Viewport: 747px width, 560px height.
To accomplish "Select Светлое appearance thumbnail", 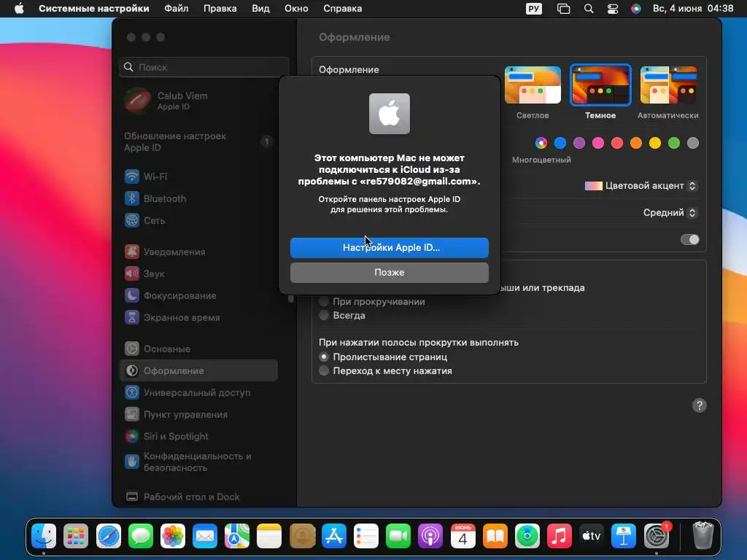I will [533, 85].
